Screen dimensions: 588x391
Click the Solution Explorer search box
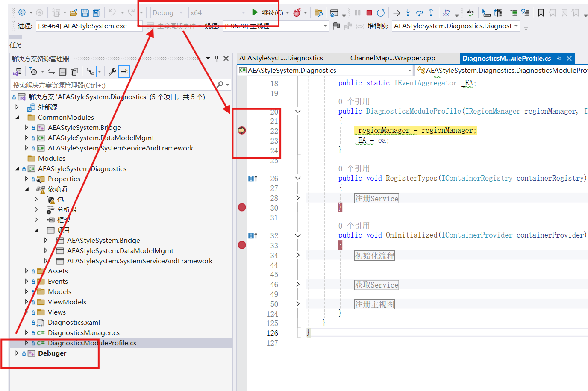[x=113, y=85]
